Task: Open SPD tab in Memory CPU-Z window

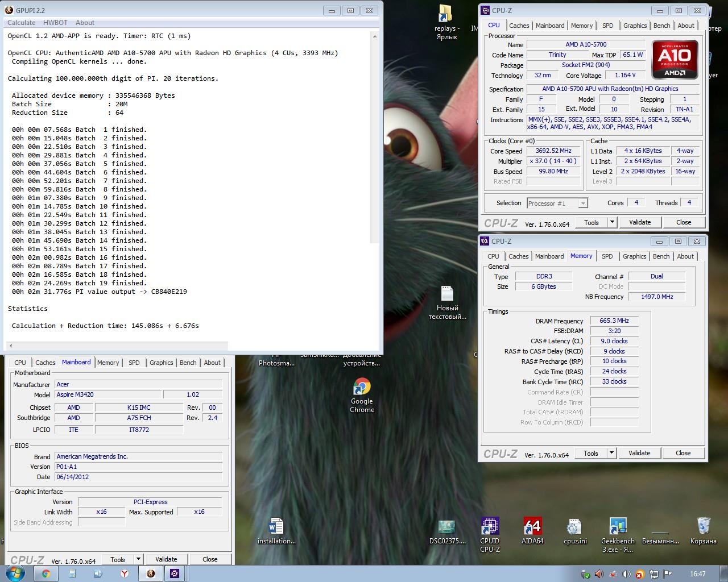Action: (607, 256)
